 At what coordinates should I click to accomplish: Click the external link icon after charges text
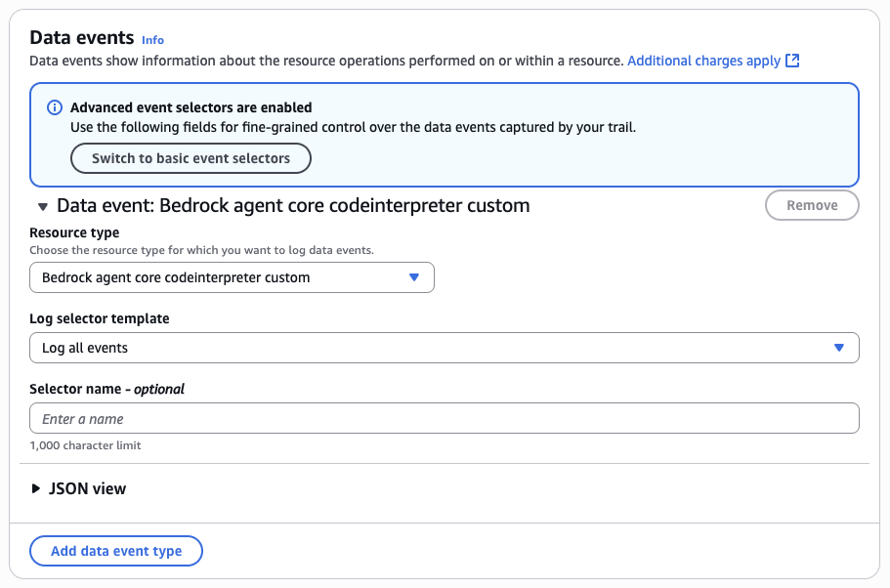792,61
